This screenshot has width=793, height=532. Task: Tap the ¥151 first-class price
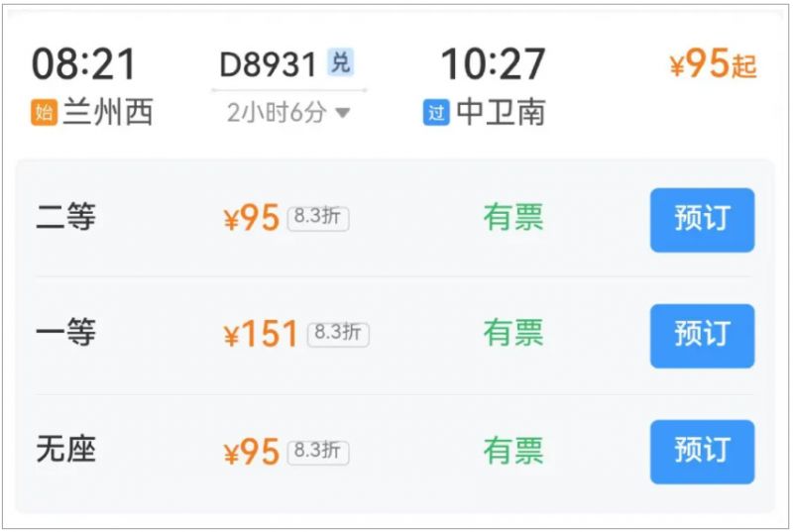tap(261, 334)
